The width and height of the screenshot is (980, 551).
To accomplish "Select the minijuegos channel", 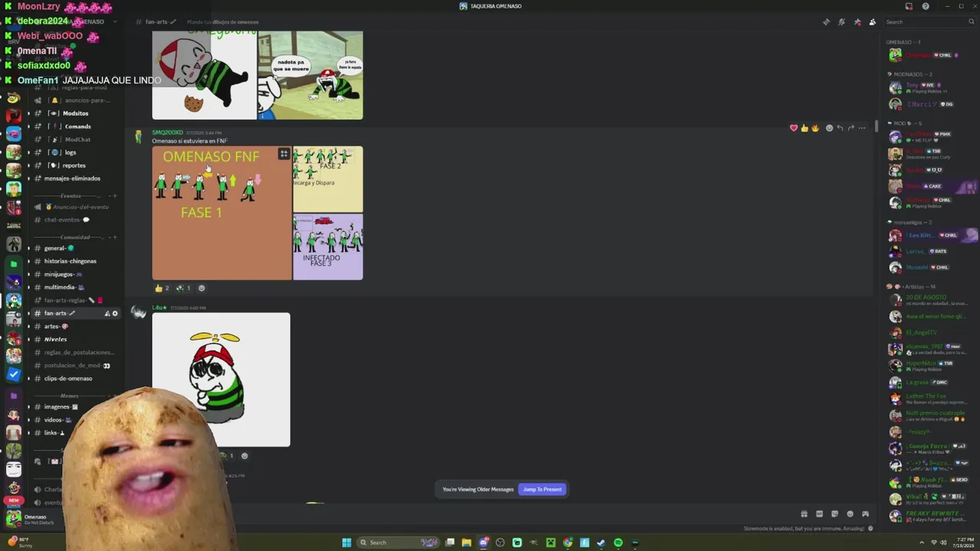I will [x=73, y=274].
